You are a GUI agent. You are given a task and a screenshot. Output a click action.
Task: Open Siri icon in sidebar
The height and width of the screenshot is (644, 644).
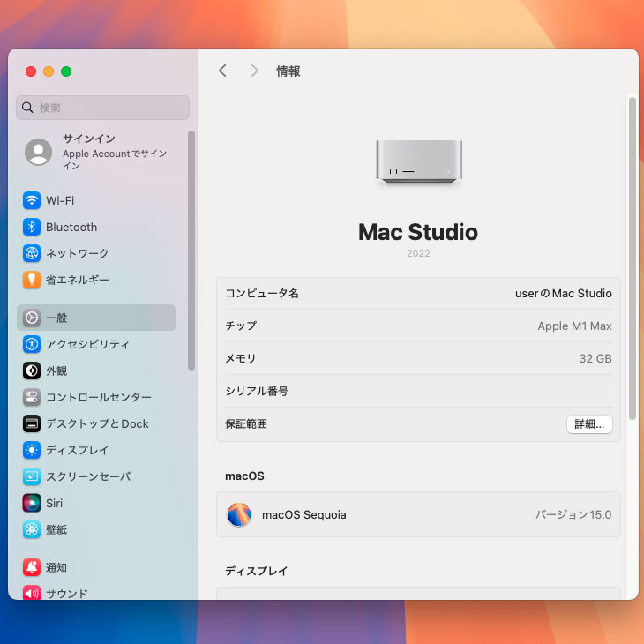pyautogui.click(x=32, y=503)
